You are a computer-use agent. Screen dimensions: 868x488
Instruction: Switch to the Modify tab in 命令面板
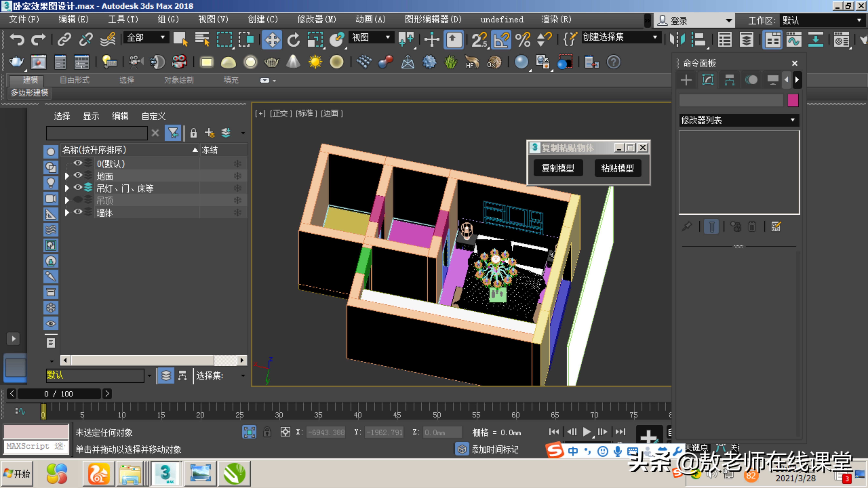point(708,80)
